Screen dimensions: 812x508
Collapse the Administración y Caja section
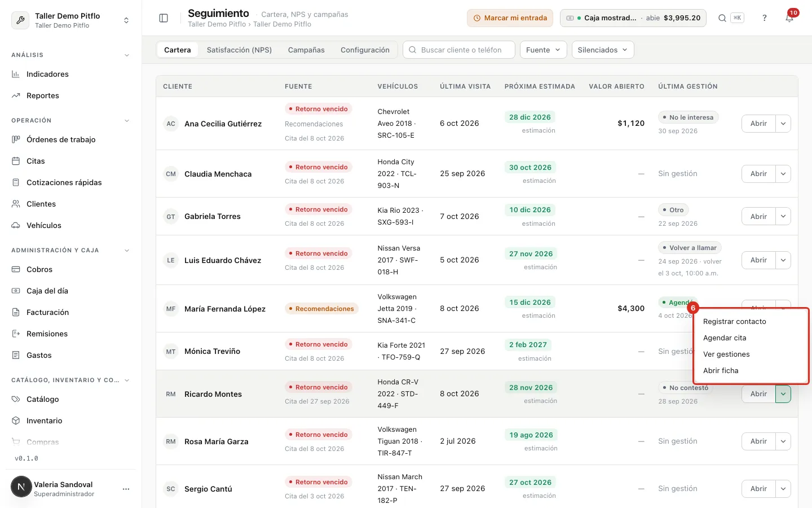click(x=127, y=251)
